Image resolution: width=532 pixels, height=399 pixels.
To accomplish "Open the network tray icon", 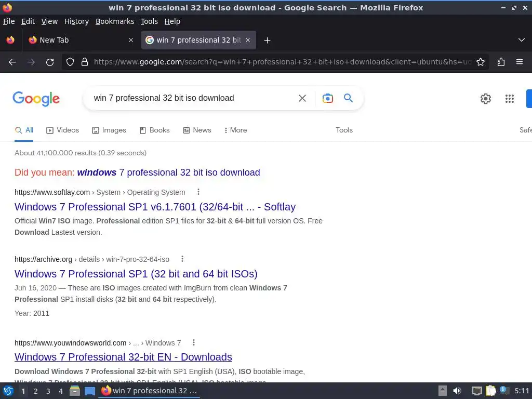I will pyautogui.click(x=477, y=391).
